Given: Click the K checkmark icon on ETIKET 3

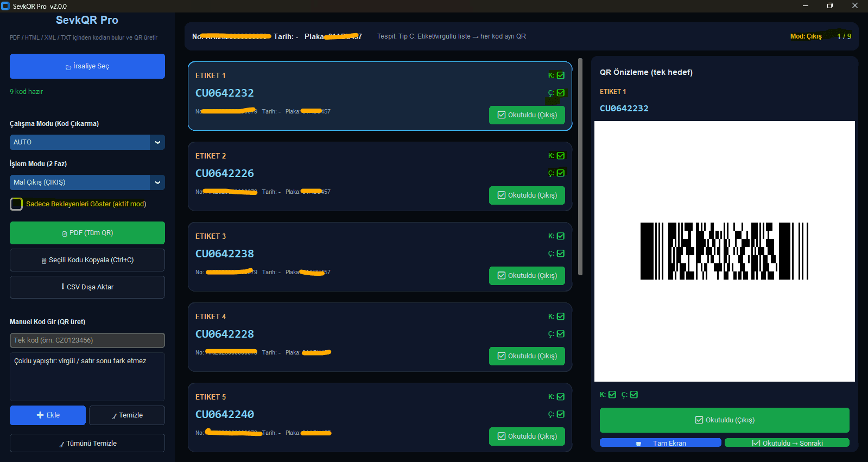Looking at the screenshot, I should pyautogui.click(x=561, y=236).
